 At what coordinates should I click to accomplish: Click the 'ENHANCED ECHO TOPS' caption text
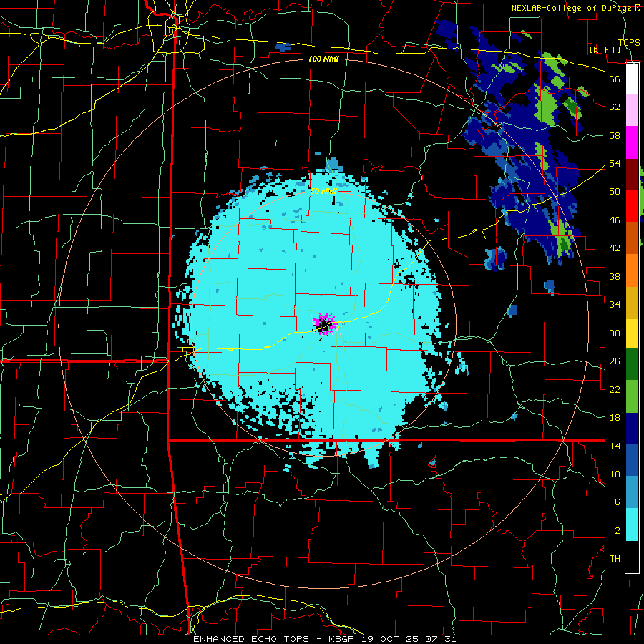[251, 639]
